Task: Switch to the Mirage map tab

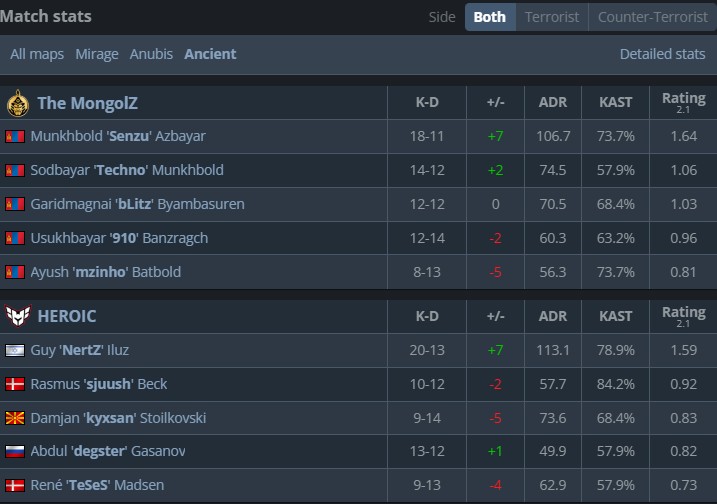Action: [97, 54]
